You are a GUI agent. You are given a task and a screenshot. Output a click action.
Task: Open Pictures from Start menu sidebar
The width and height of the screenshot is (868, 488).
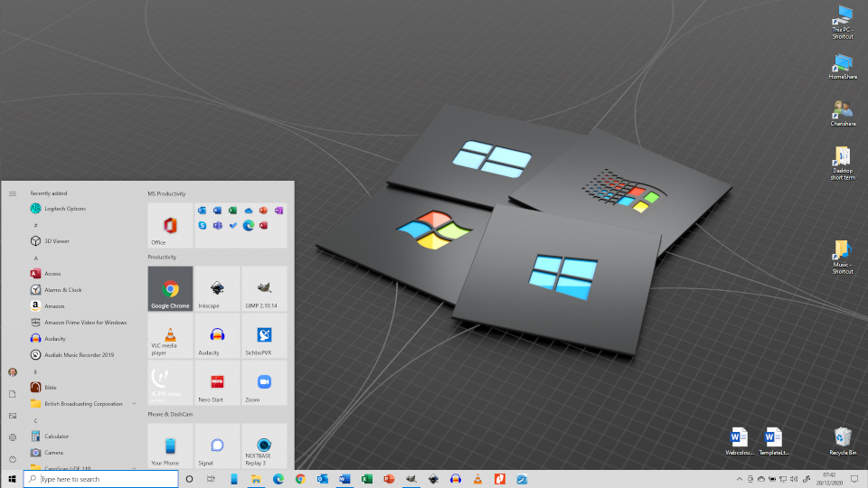(x=12, y=416)
